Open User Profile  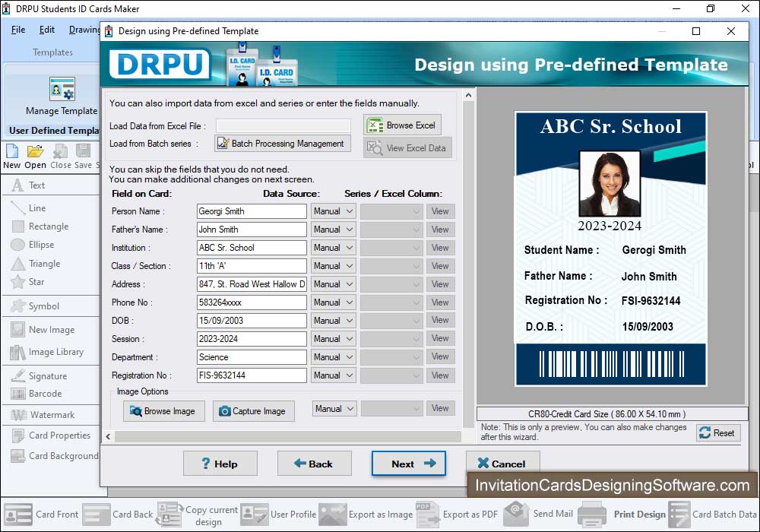(277, 514)
